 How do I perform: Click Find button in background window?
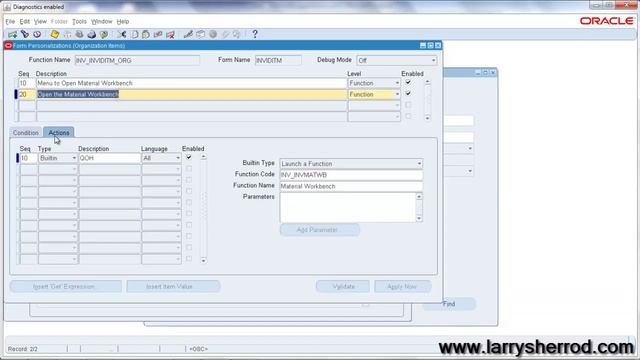[449, 304]
